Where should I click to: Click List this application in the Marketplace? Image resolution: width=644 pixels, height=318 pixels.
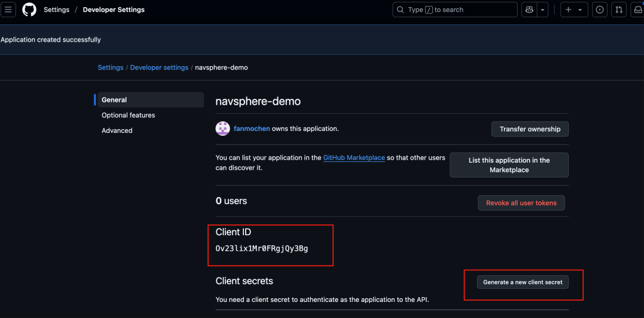pyautogui.click(x=509, y=165)
